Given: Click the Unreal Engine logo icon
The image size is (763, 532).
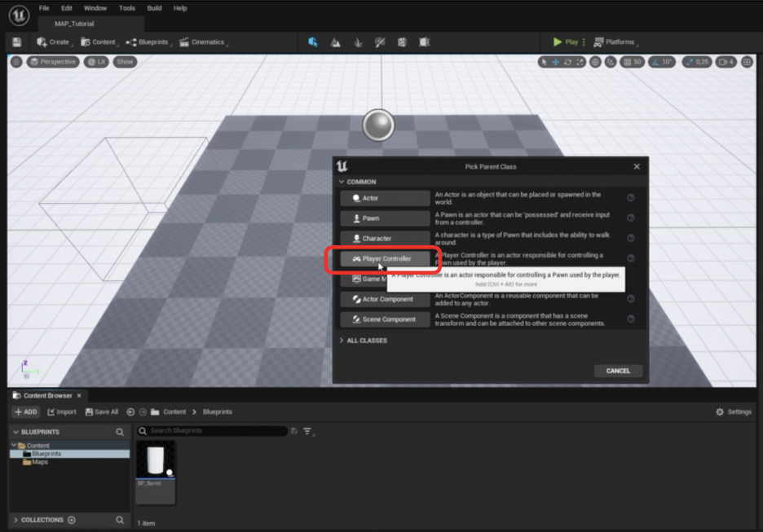Looking at the screenshot, I should pos(19,15).
